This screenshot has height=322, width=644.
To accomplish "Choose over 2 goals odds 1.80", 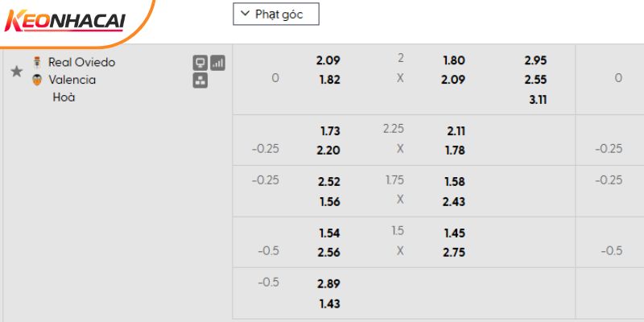I will tap(454, 60).
